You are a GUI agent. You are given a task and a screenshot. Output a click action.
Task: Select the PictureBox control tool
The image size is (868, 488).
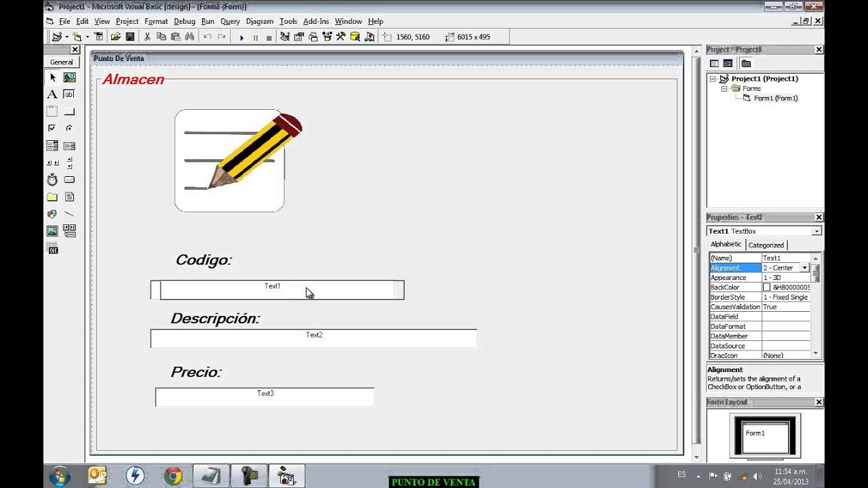(69, 78)
